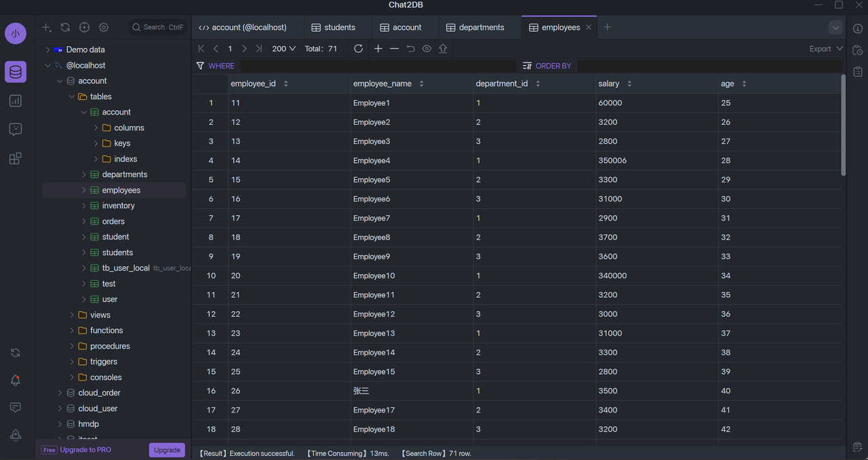Select the inventory table in tree
868x460 pixels.
[118, 206]
